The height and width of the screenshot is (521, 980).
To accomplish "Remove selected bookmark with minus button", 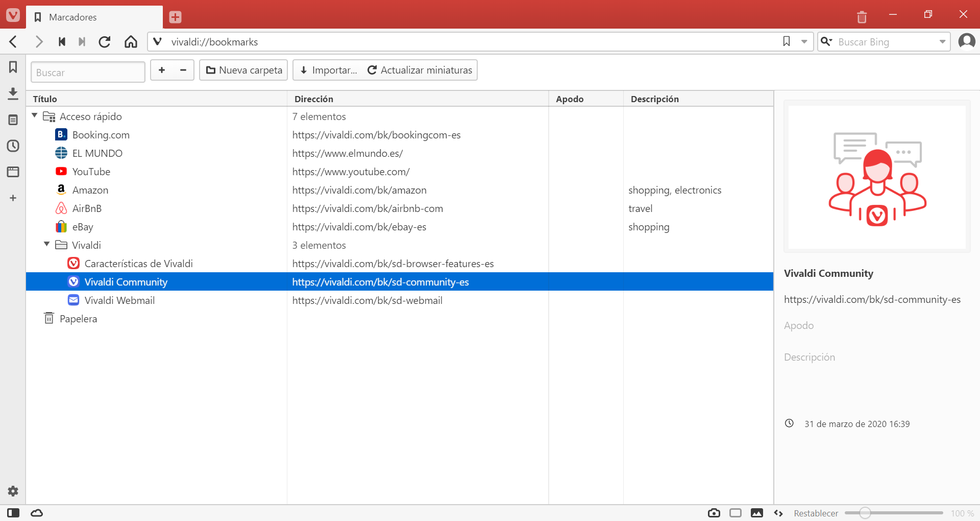I will pyautogui.click(x=183, y=70).
